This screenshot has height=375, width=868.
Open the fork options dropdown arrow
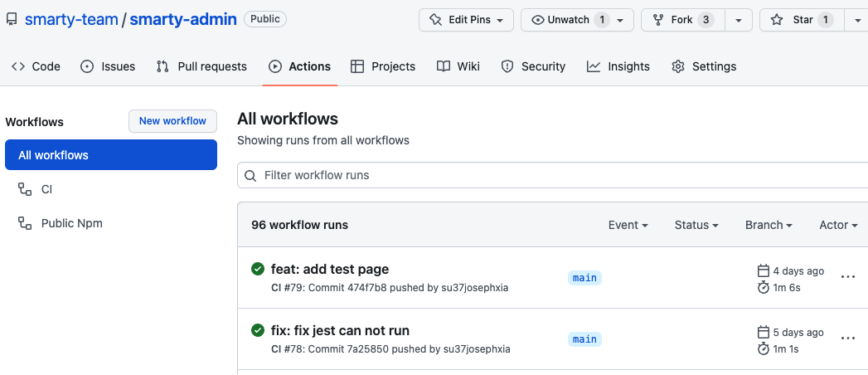pyautogui.click(x=738, y=20)
